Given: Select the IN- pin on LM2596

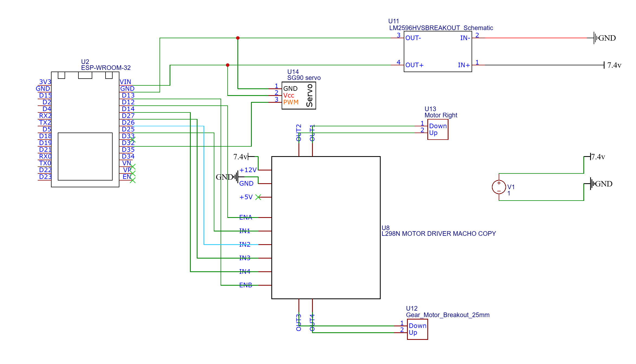Looking at the screenshot, I should 465,38.
